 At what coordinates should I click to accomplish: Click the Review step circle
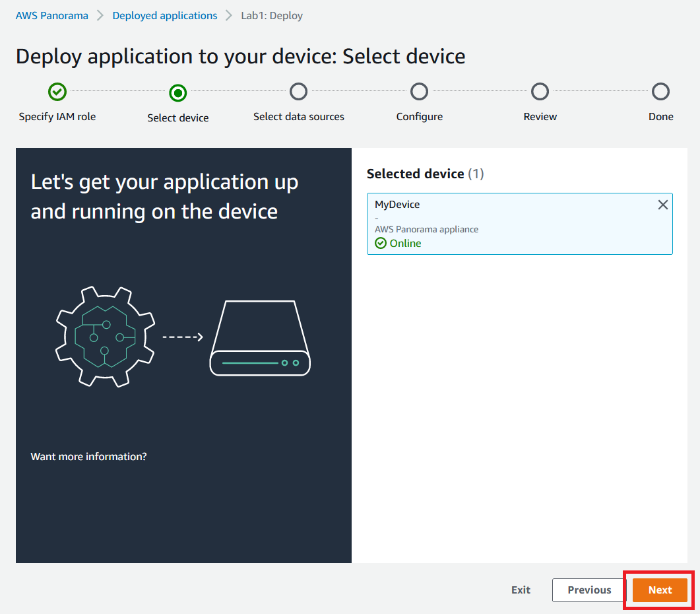(x=540, y=92)
